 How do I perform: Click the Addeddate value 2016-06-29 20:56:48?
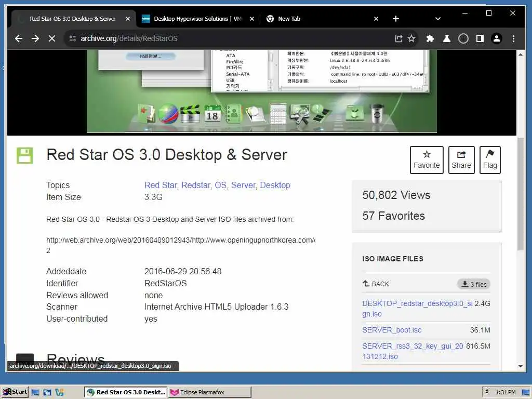pyautogui.click(x=183, y=271)
